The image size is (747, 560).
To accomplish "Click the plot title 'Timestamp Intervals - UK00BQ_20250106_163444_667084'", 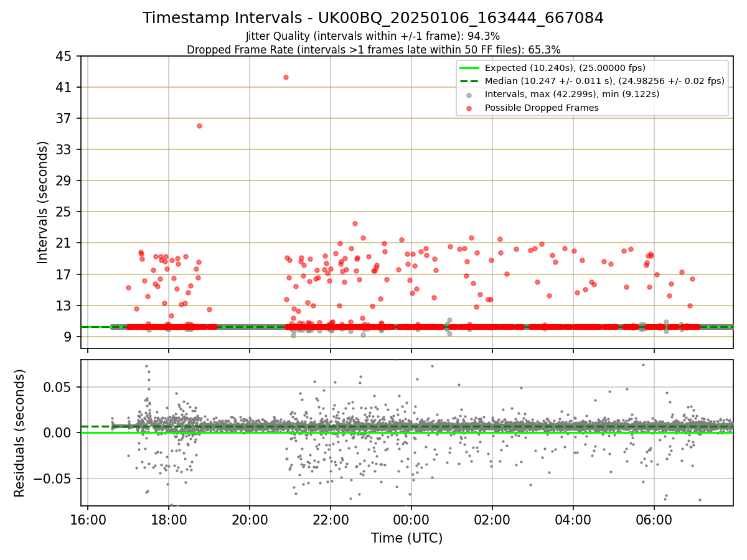I will point(373,18).
